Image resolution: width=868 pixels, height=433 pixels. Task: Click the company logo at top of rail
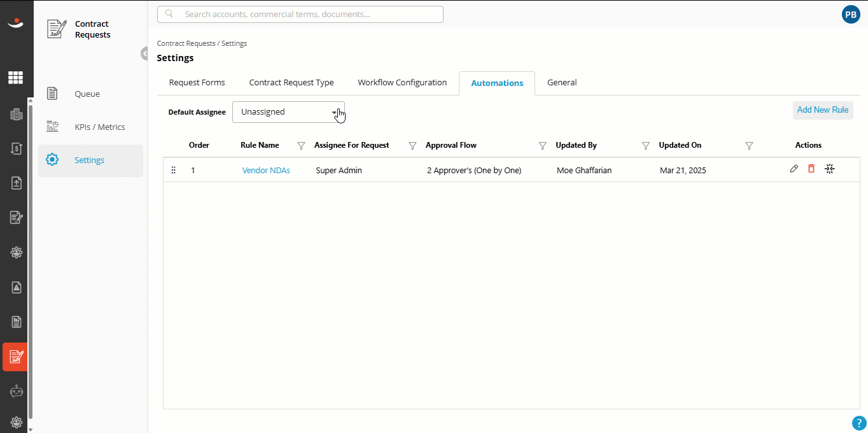15,24
